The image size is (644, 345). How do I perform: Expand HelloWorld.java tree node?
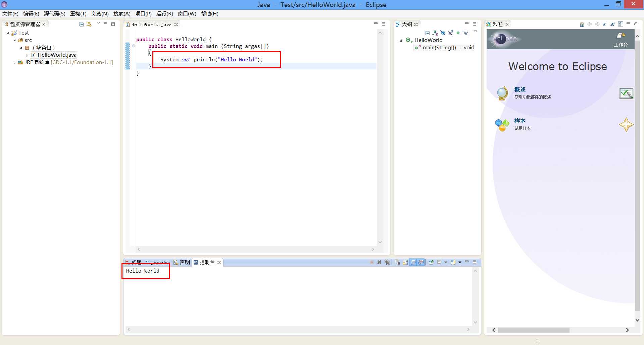click(27, 55)
